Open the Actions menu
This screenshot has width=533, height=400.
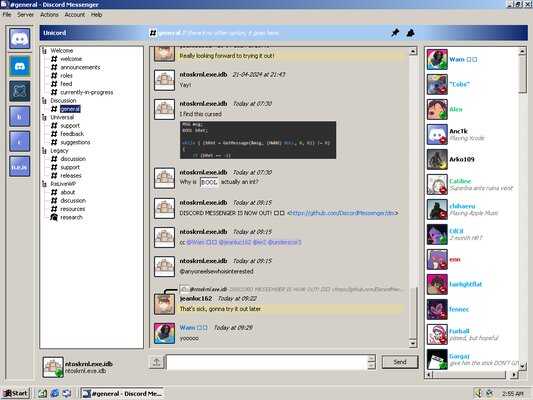pyautogui.click(x=49, y=15)
